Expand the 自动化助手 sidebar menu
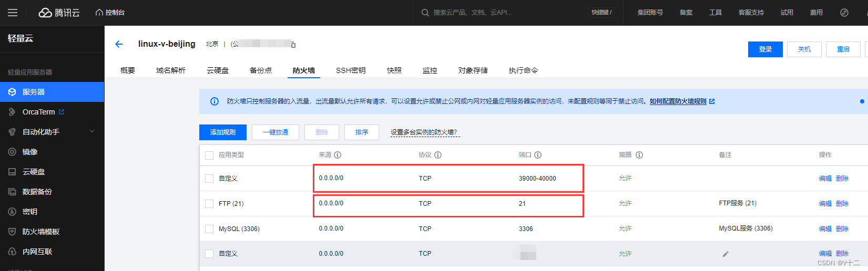This screenshot has height=271, width=868. (x=52, y=132)
